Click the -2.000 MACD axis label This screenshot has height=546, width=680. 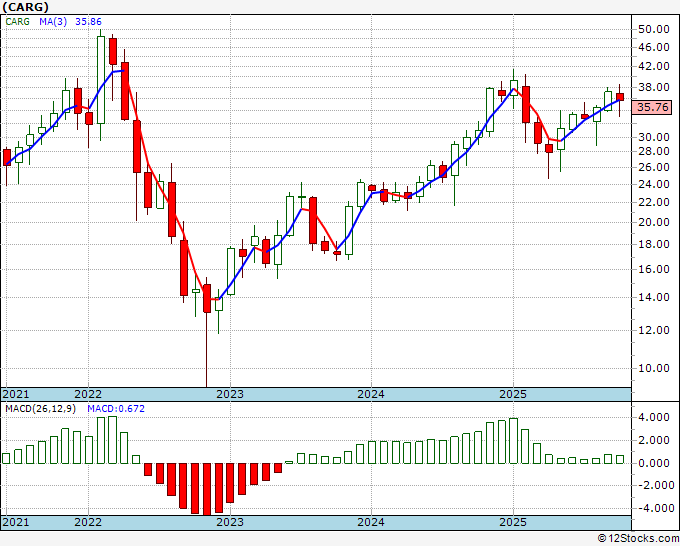click(655, 486)
